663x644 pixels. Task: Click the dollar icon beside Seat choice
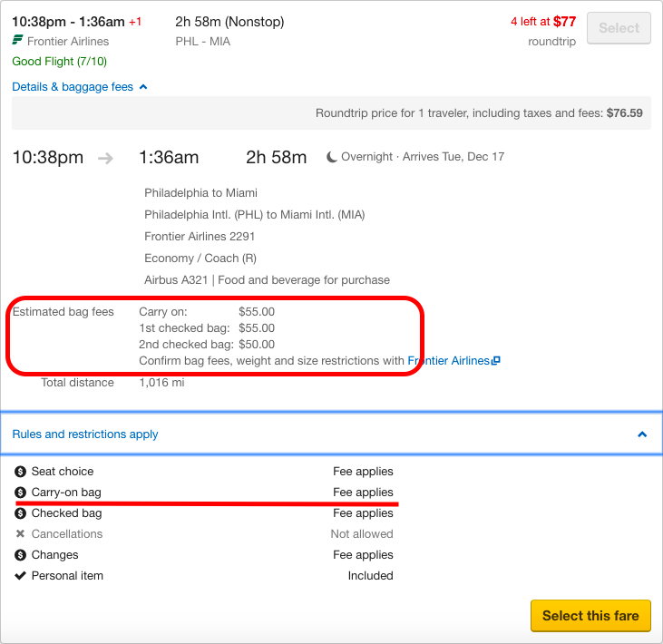pos(20,472)
